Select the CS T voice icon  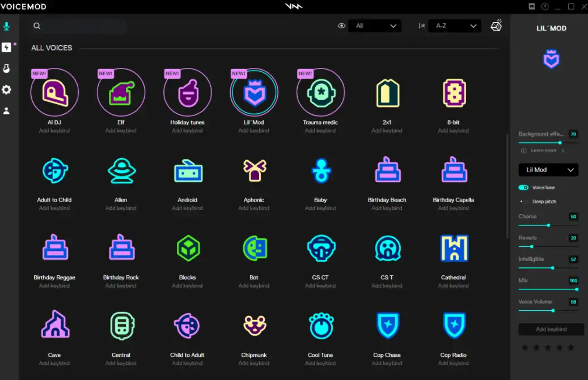click(x=388, y=248)
